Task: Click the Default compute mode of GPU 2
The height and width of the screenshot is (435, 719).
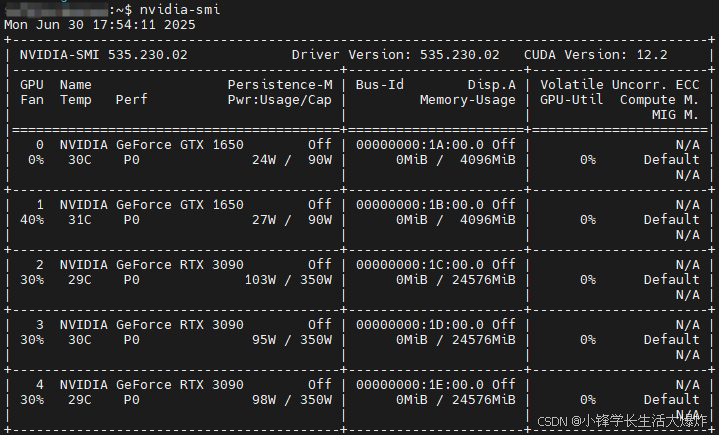Action: (671, 280)
